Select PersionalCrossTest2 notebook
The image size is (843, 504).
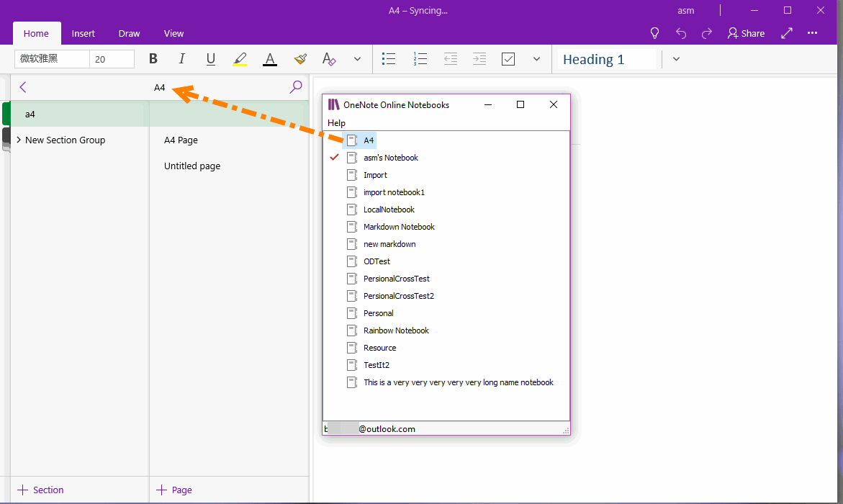(399, 296)
